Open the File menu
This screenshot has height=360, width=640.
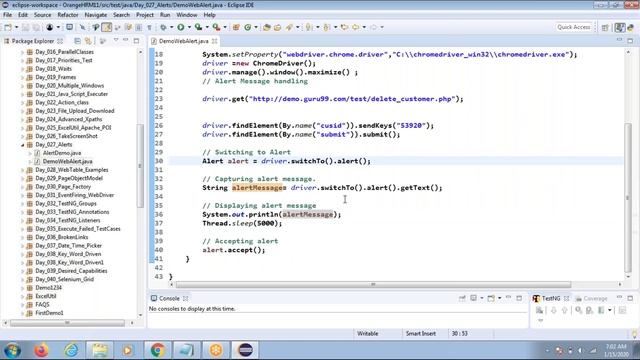tap(7, 15)
